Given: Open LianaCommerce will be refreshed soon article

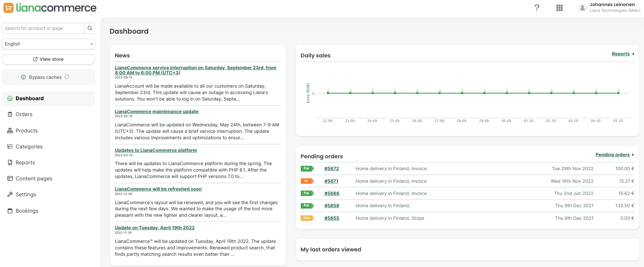Looking at the screenshot, I should 158,189.
